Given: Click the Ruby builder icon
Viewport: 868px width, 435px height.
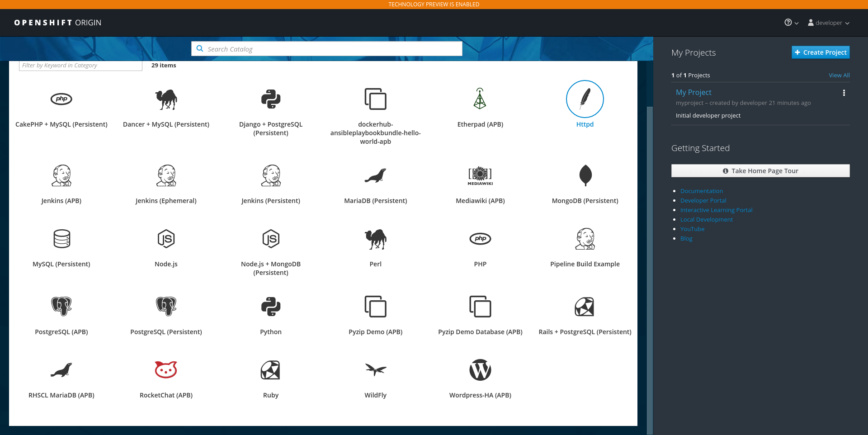Looking at the screenshot, I should pos(271,370).
